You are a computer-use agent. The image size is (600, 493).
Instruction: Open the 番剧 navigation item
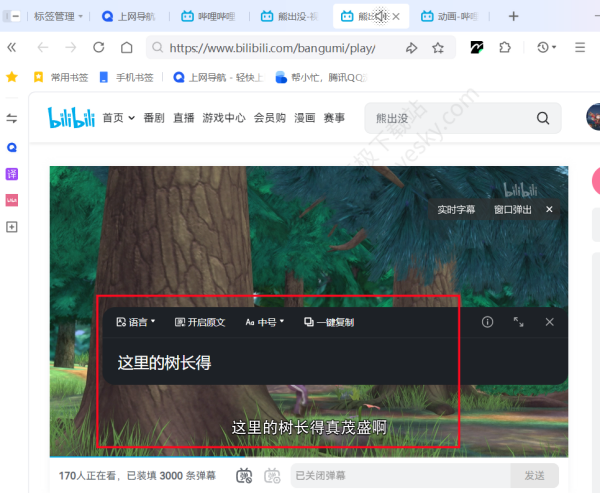153,118
